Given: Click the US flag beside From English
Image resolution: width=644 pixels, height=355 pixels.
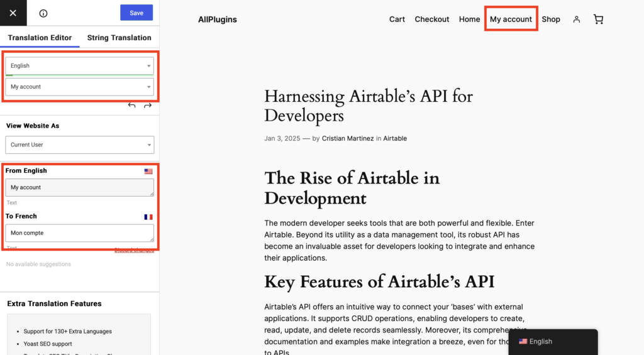Looking at the screenshot, I should pos(148,171).
